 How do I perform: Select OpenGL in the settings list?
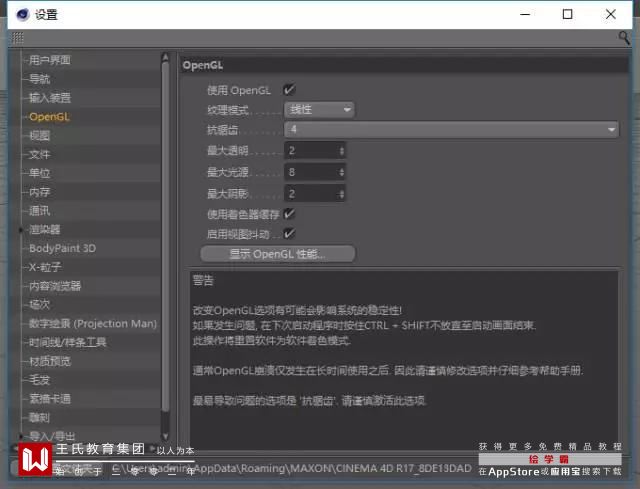tap(49, 117)
